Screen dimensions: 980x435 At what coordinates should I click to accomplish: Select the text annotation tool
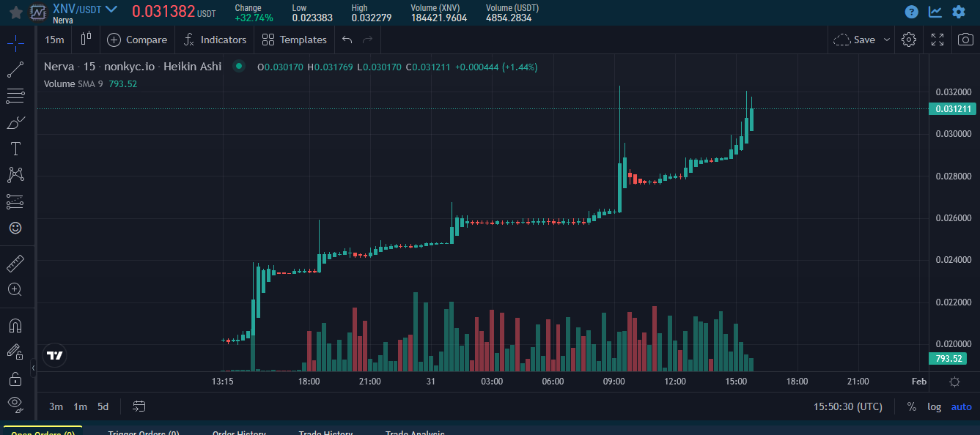pos(15,149)
